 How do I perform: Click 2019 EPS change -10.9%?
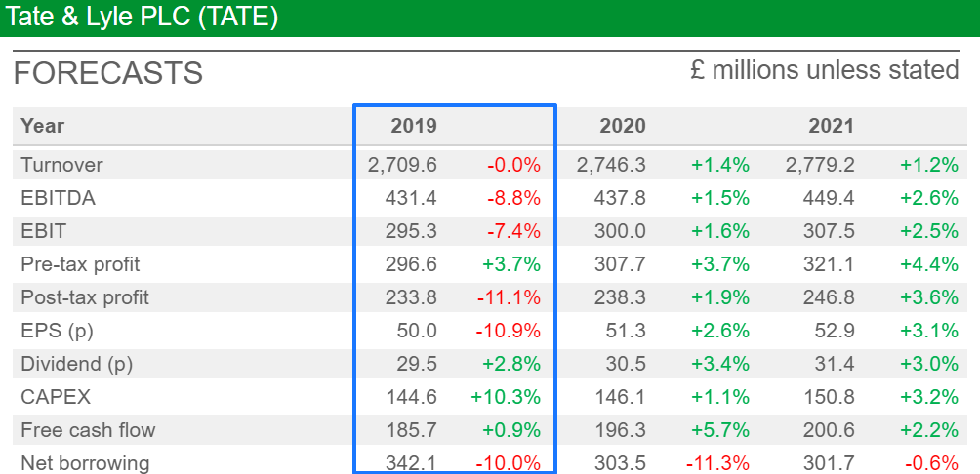point(509,331)
